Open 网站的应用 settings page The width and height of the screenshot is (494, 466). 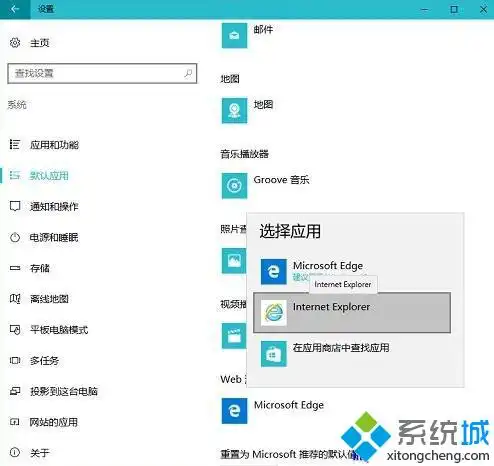(54, 422)
